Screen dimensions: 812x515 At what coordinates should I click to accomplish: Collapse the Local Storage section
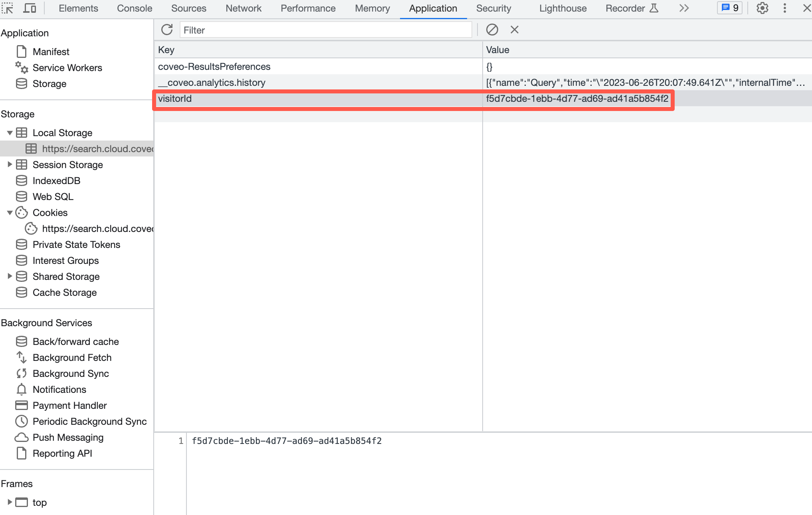point(10,133)
